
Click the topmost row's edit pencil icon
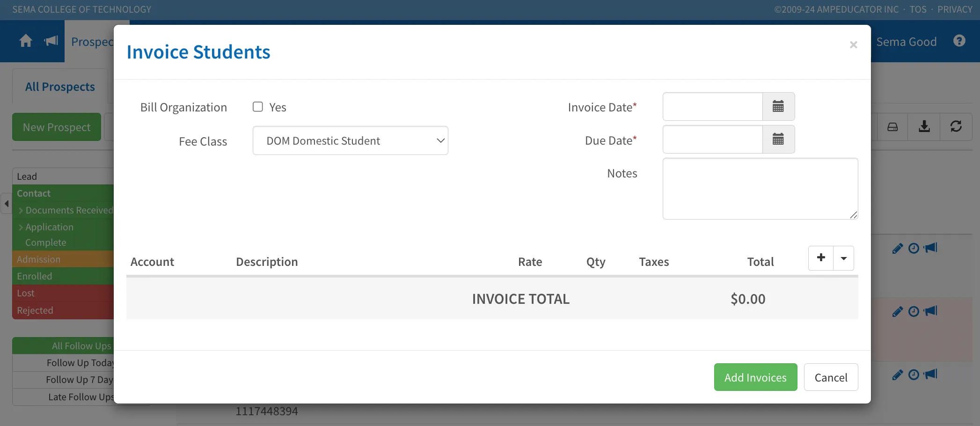tap(898, 249)
